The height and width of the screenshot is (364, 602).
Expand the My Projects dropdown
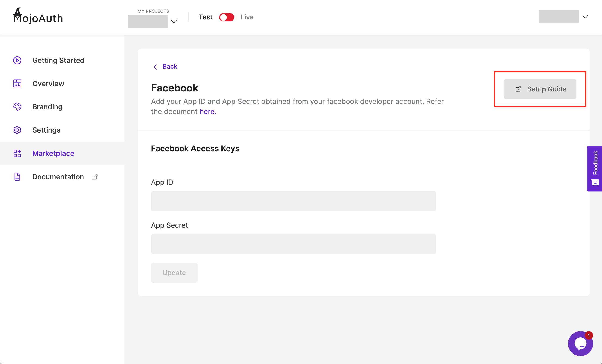click(x=174, y=22)
